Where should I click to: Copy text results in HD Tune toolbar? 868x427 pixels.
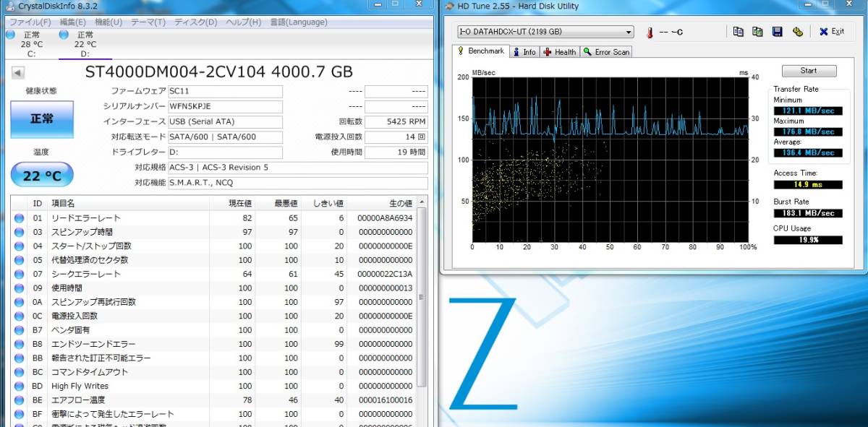pyautogui.click(x=738, y=32)
